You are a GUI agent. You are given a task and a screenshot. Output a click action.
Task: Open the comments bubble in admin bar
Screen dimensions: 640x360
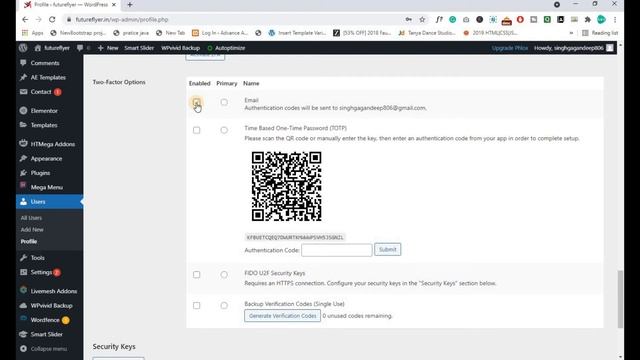[x=80, y=48]
